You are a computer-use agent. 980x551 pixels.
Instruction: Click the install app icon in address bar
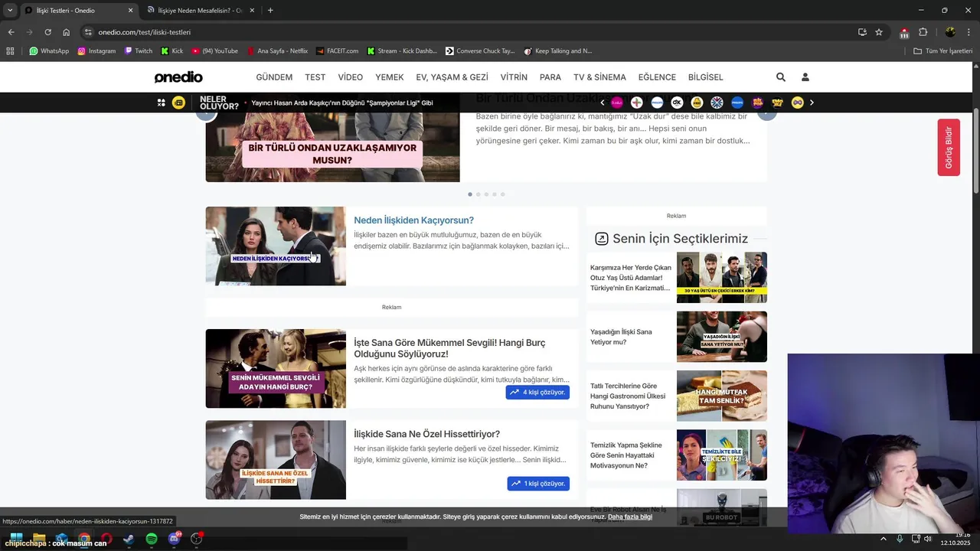coord(862,32)
